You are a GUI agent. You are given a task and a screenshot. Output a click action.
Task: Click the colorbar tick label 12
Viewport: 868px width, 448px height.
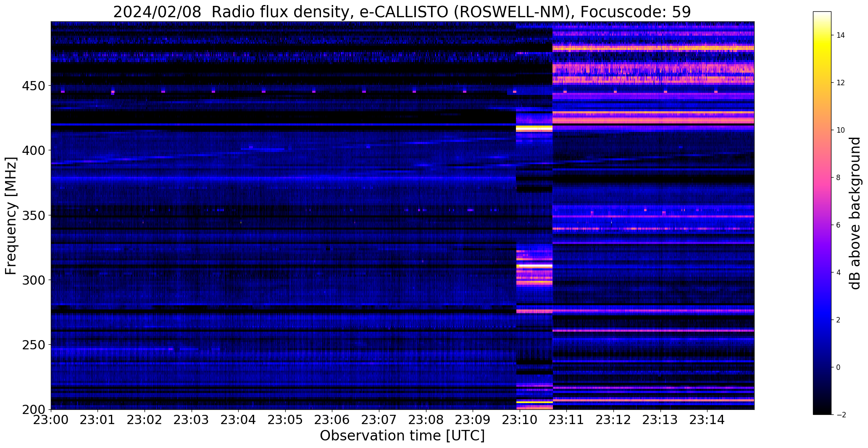pyautogui.click(x=841, y=83)
